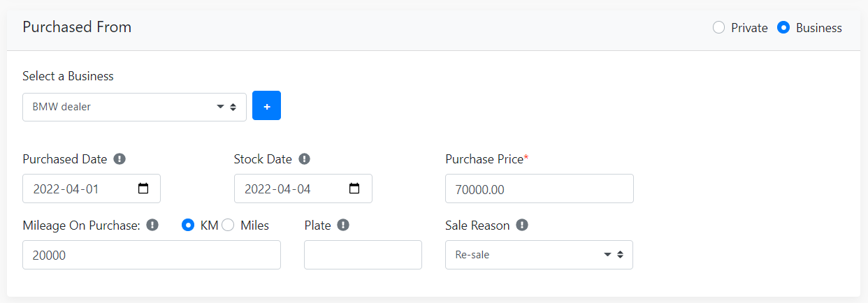Viewport: 868px width, 303px height.
Task: Select the Business radio option
Action: (x=783, y=28)
